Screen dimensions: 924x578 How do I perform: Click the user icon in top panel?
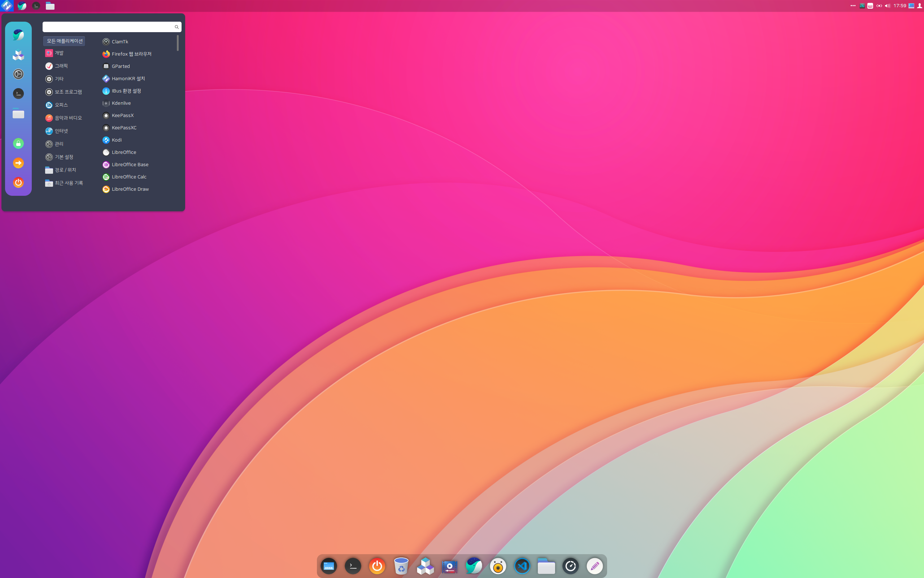[x=919, y=6]
